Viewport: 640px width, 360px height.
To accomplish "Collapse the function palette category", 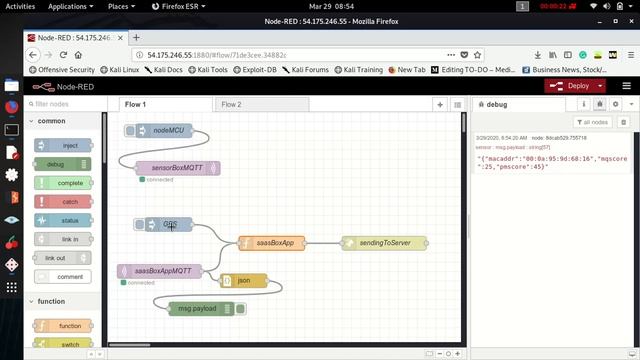I will 62,301.
